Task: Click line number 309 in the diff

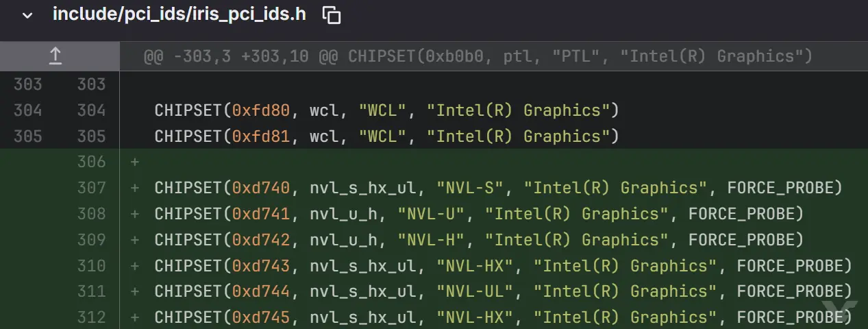Action: tap(91, 240)
